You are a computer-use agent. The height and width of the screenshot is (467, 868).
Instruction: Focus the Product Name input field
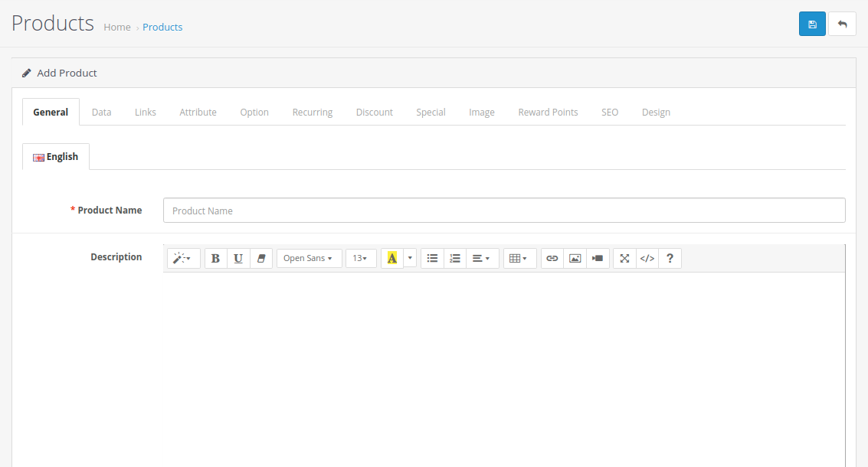point(504,211)
